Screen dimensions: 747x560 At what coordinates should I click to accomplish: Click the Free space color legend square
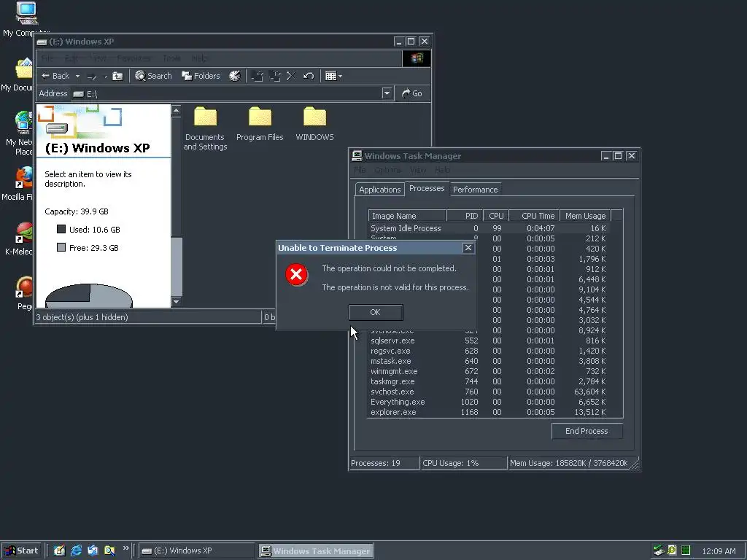tap(61, 247)
